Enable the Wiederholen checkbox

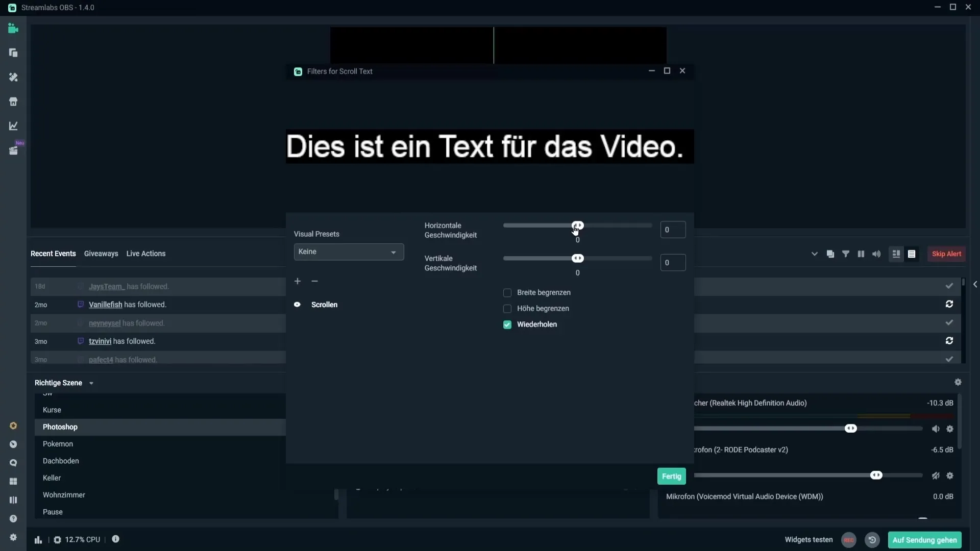pyautogui.click(x=507, y=324)
